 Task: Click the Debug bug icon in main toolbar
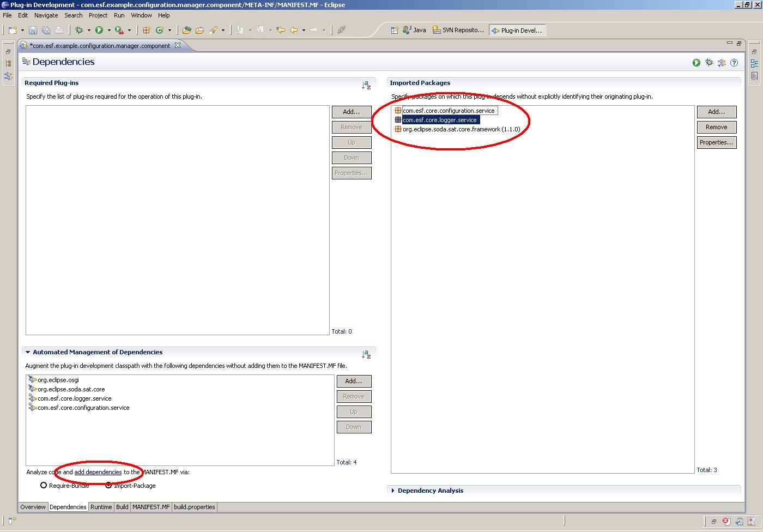pyautogui.click(x=79, y=30)
